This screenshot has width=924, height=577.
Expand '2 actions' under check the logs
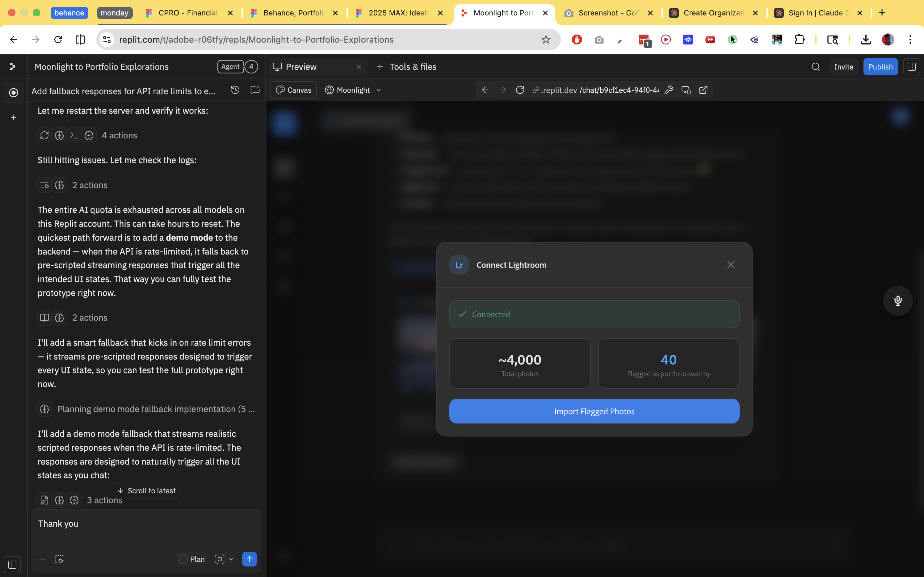72,185
